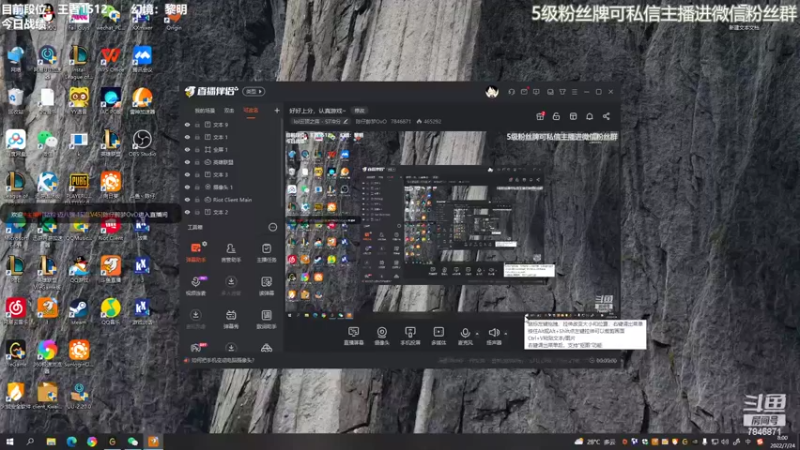Open Microsoft Edge from the taskbar
800x450 pixels.
click(71, 442)
